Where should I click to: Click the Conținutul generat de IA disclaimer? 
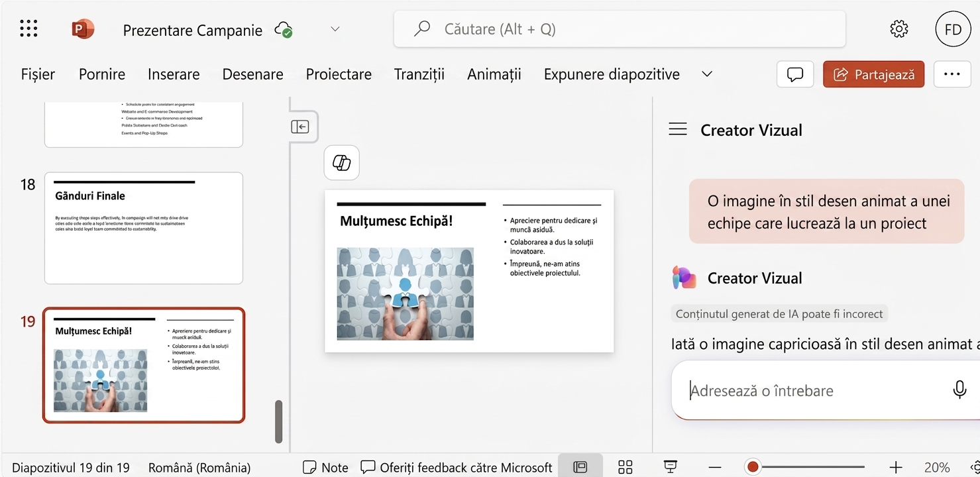(x=779, y=314)
